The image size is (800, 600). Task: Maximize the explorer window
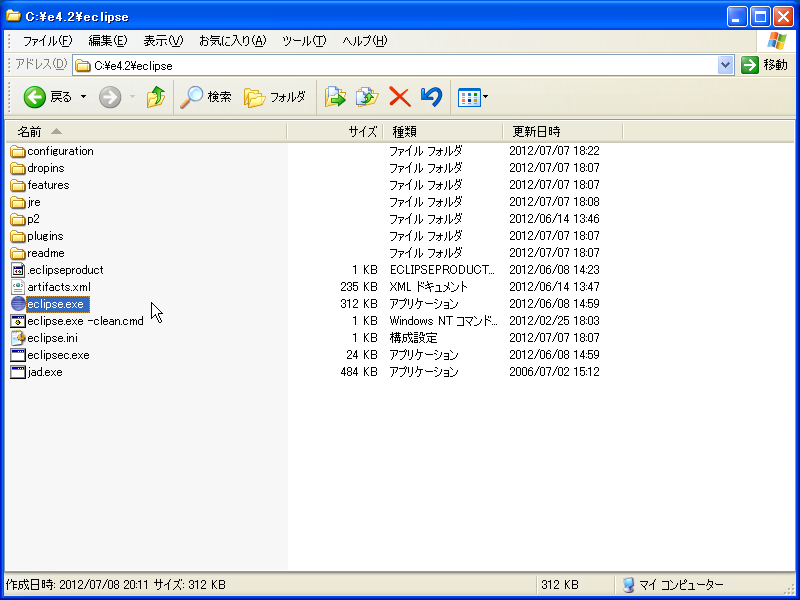pyautogui.click(x=760, y=17)
